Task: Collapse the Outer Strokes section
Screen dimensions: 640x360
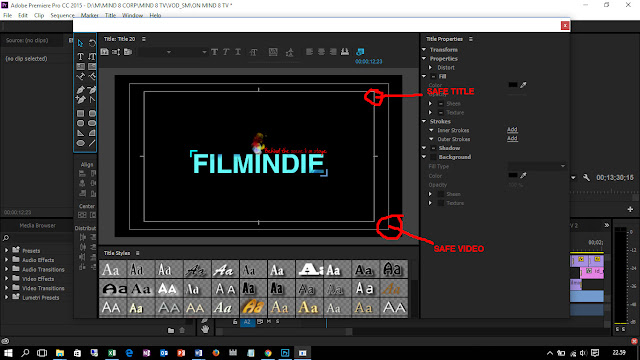Action: coord(431,139)
